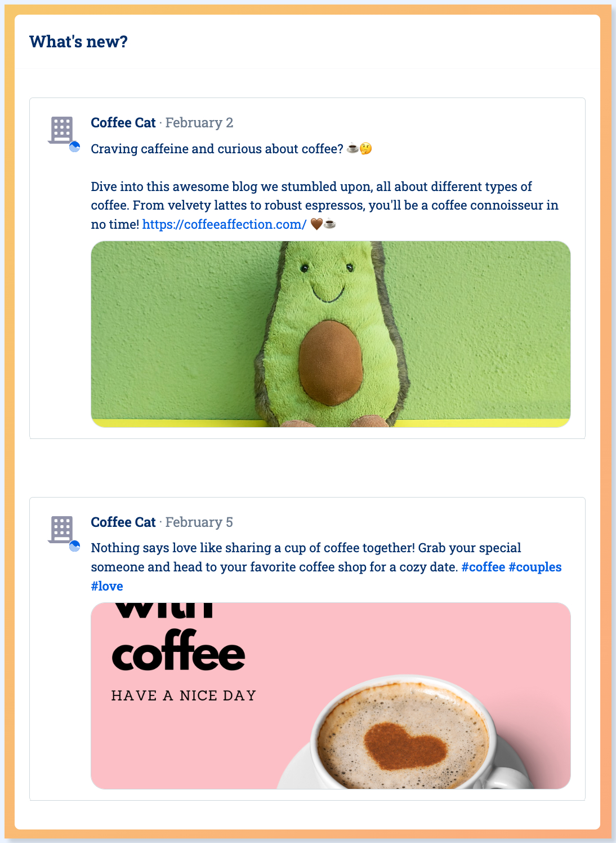Open the avocado plush toy image
The height and width of the screenshot is (843, 616).
[x=331, y=334]
